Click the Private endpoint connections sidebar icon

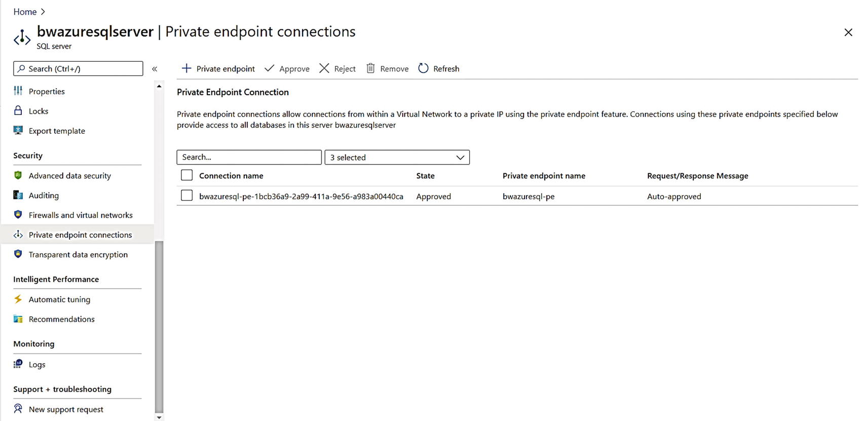(18, 235)
